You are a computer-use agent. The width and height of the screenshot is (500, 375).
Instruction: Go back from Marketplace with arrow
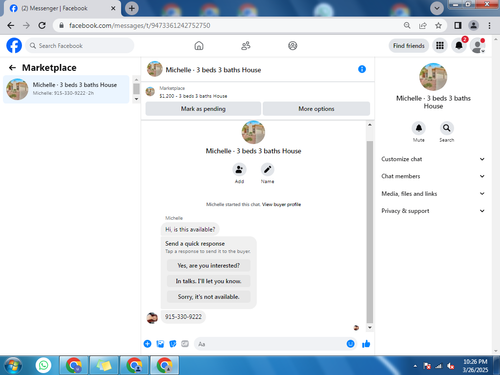pyautogui.click(x=12, y=68)
